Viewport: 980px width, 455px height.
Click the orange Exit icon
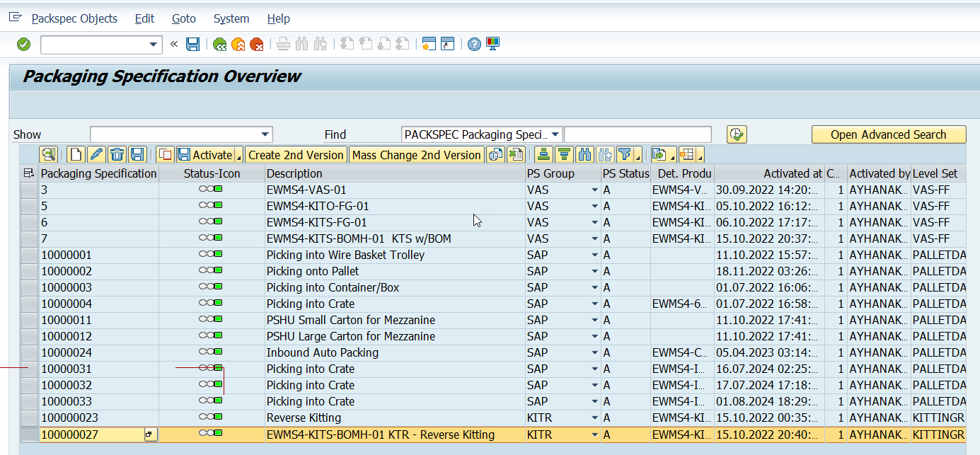(238, 45)
